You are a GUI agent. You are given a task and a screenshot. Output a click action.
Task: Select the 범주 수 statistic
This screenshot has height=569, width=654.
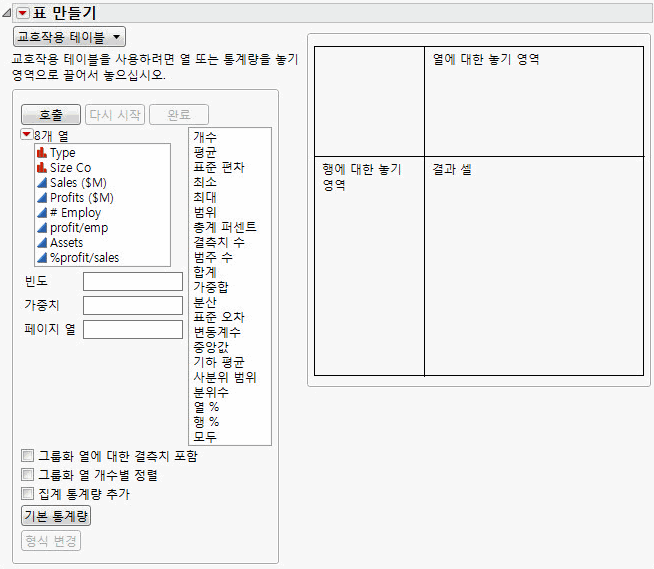coord(213,257)
